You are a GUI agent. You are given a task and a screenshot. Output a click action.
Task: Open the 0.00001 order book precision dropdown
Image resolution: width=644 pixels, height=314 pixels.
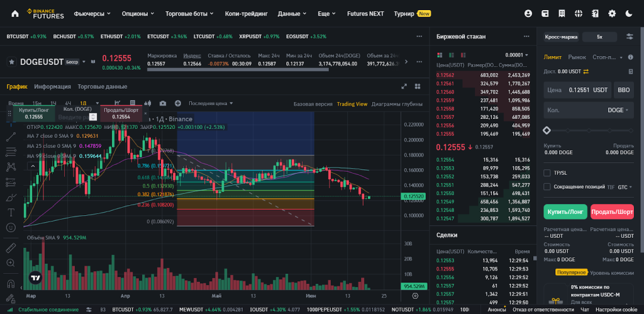516,55
